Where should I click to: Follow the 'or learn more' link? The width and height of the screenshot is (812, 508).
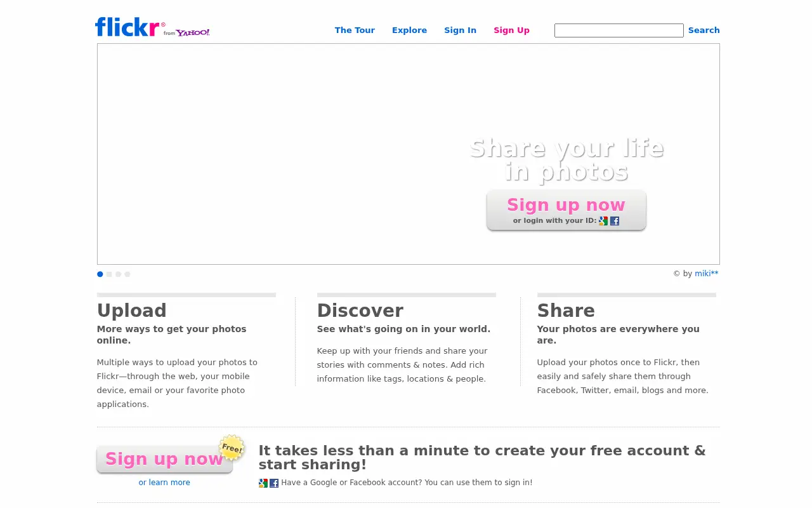pyautogui.click(x=164, y=483)
